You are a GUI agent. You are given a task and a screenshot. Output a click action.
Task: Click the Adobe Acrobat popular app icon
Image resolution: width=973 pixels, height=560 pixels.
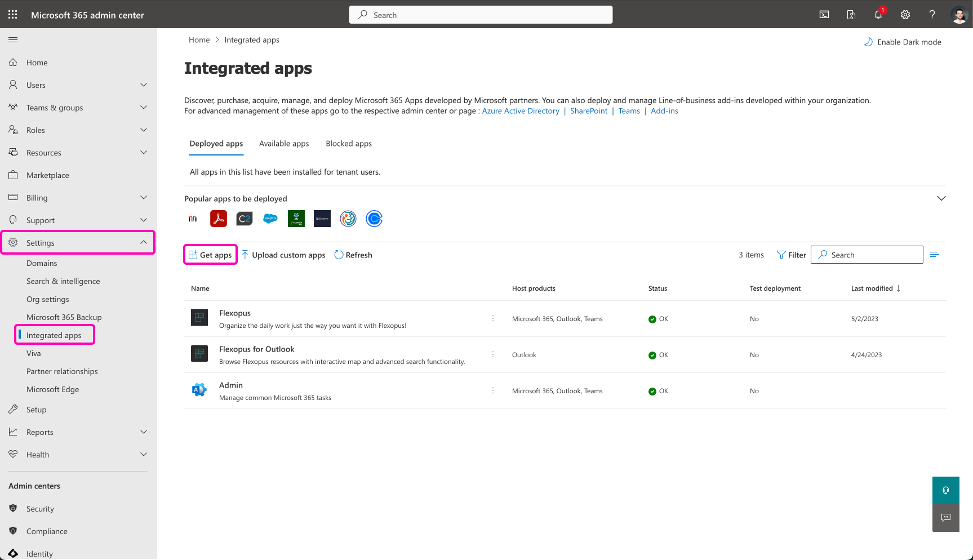point(219,219)
